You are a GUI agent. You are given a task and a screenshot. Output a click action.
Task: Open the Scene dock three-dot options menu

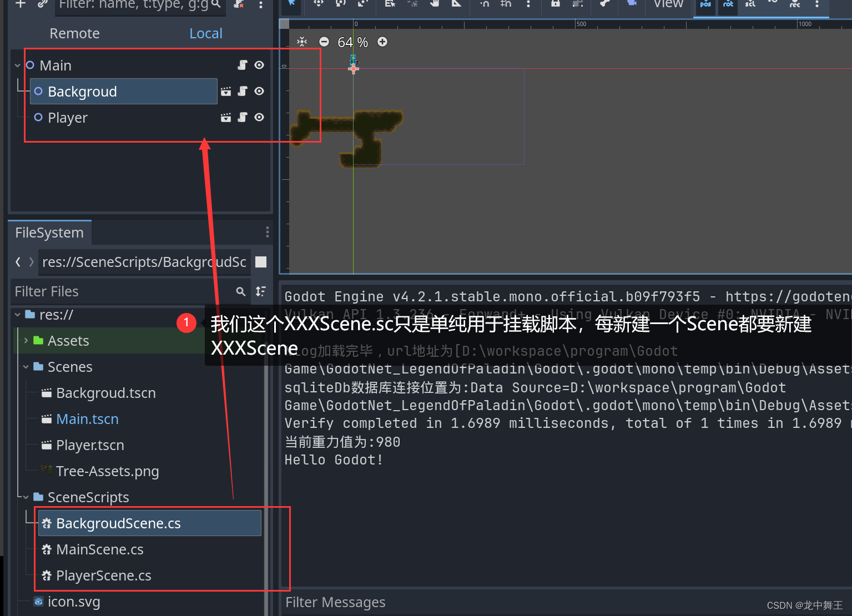tap(261, 4)
